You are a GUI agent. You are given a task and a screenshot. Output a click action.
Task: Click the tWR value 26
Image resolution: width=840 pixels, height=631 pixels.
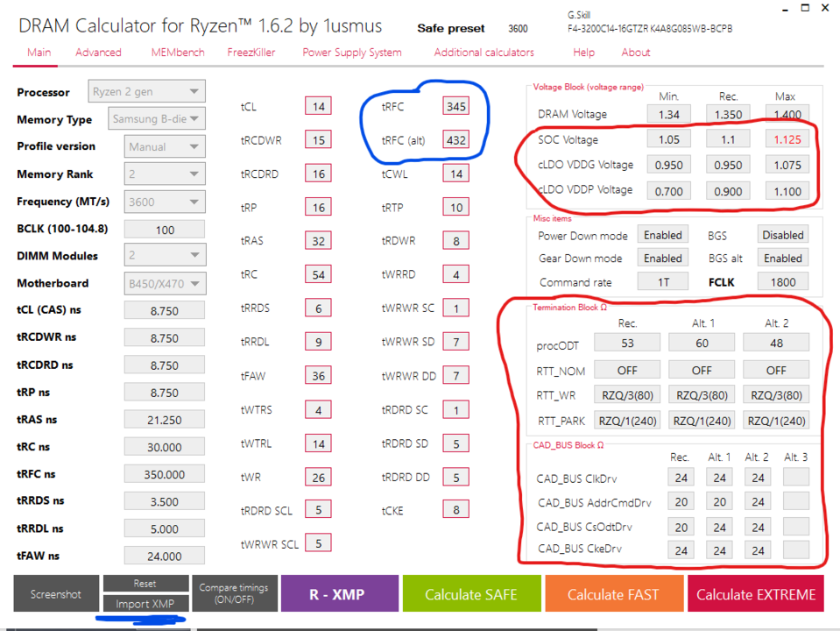pyautogui.click(x=319, y=477)
